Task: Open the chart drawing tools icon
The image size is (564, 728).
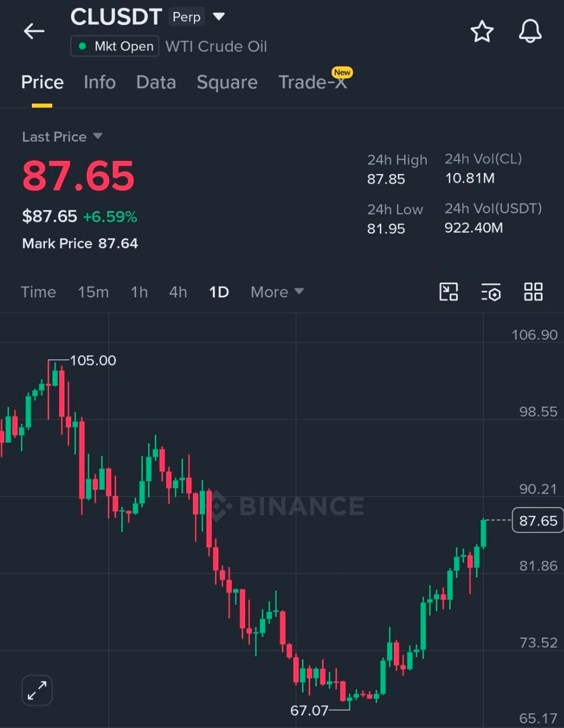Action: click(x=448, y=292)
